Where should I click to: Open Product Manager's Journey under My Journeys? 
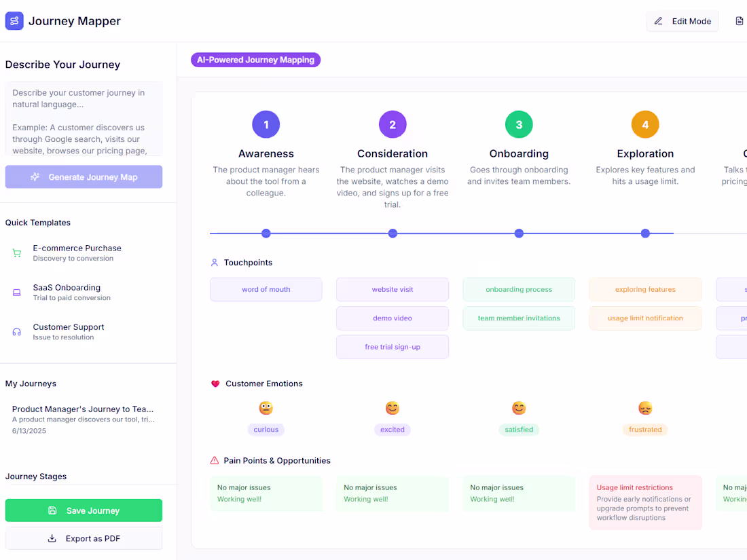tap(83, 419)
